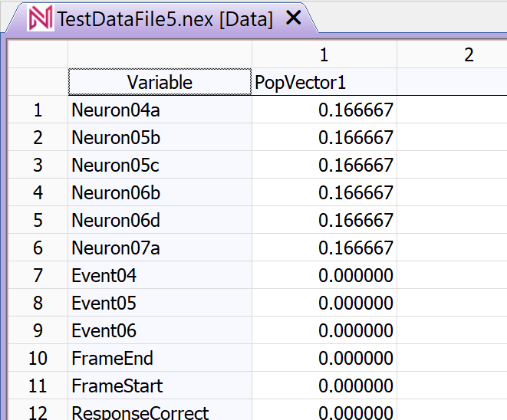This screenshot has width=507, height=420.
Task: Click the PopVector1 value for Event05
Action: (324, 303)
